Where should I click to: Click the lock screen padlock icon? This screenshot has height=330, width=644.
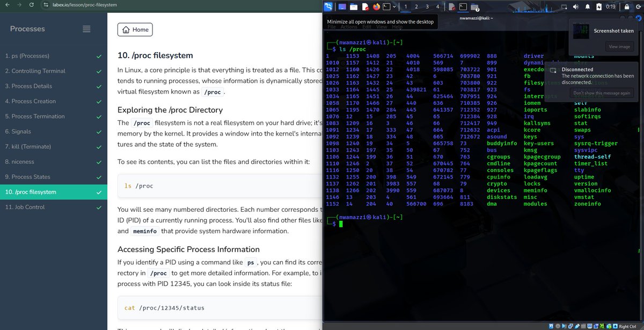click(627, 6)
